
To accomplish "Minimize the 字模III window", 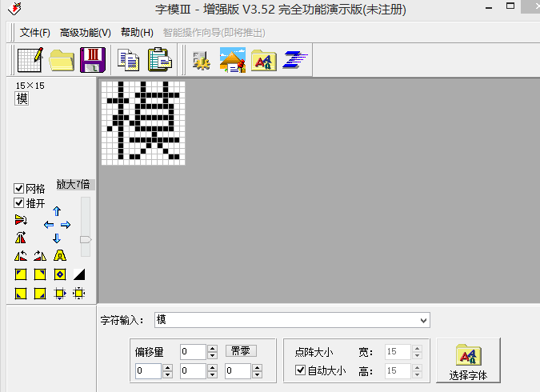I will pyautogui.click(x=488, y=7).
